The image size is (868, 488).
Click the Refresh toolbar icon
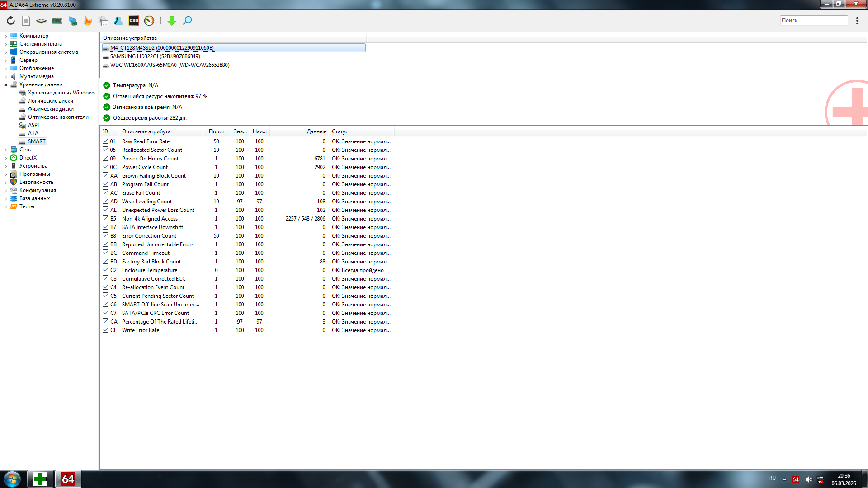(x=11, y=21)
